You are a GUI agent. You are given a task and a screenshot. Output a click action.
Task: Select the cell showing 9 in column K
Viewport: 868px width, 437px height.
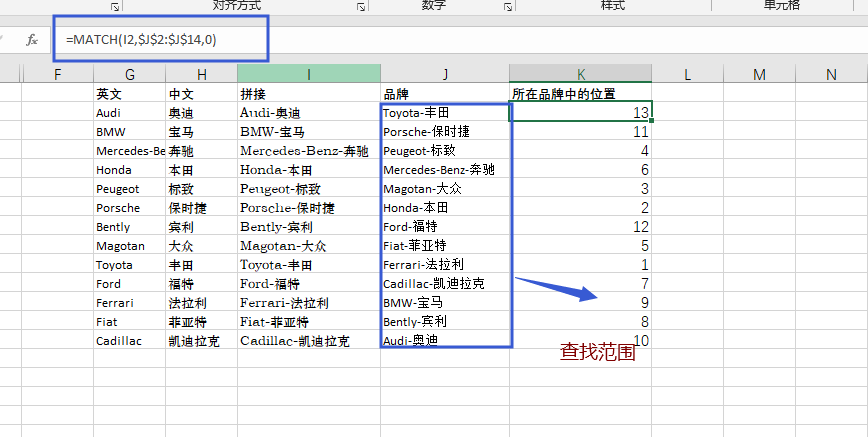(581, 302)
